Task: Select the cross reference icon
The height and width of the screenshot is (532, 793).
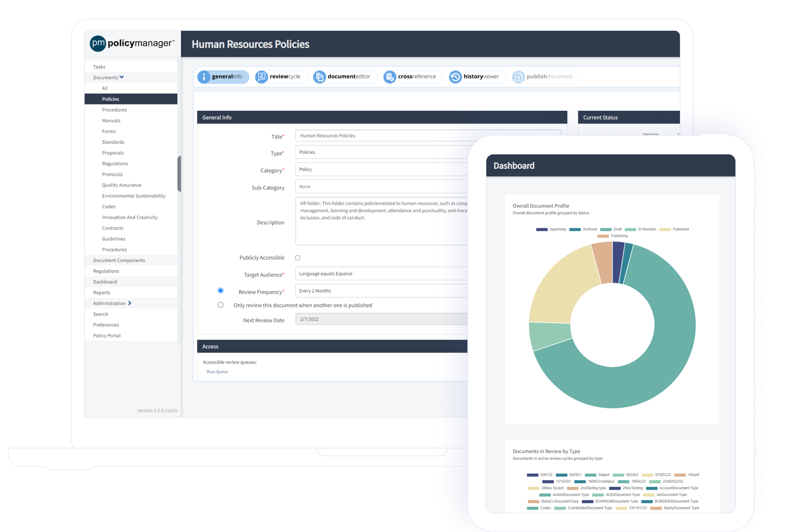Action: [390, 77]
